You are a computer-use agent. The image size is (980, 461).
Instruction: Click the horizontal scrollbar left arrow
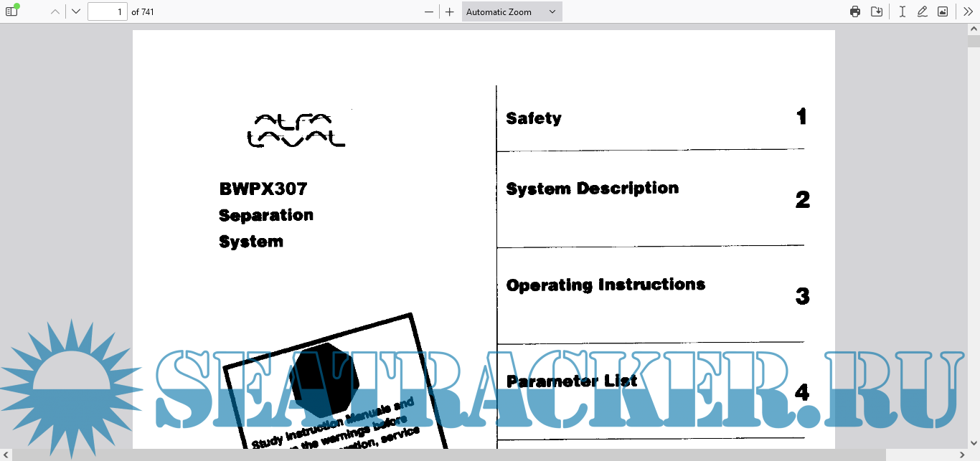coord(6,455)
